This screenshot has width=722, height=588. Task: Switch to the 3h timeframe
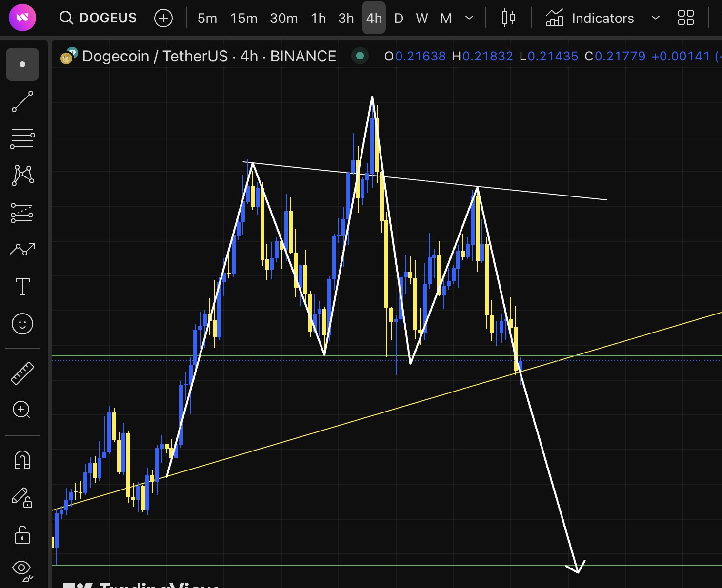pos(346,19)
